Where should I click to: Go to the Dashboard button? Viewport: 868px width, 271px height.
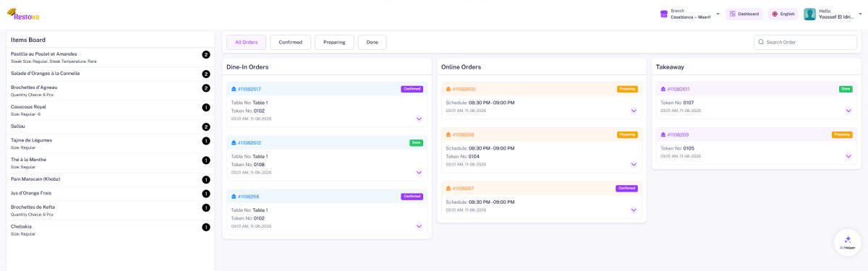pos(744,14)
